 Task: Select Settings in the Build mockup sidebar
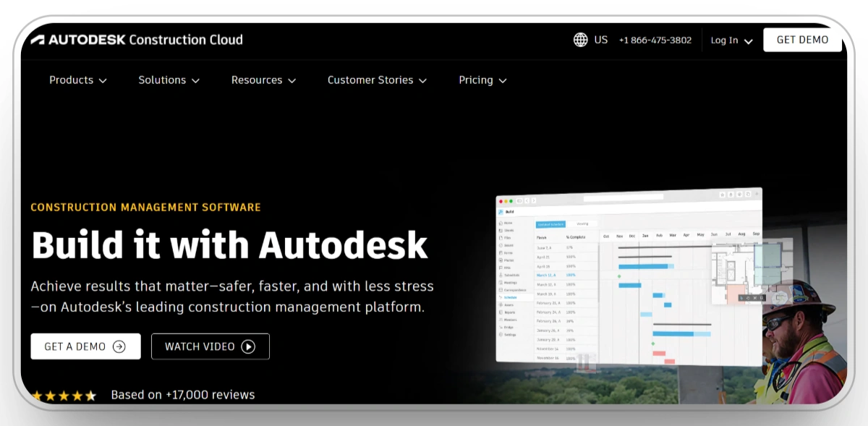(508, 335)
